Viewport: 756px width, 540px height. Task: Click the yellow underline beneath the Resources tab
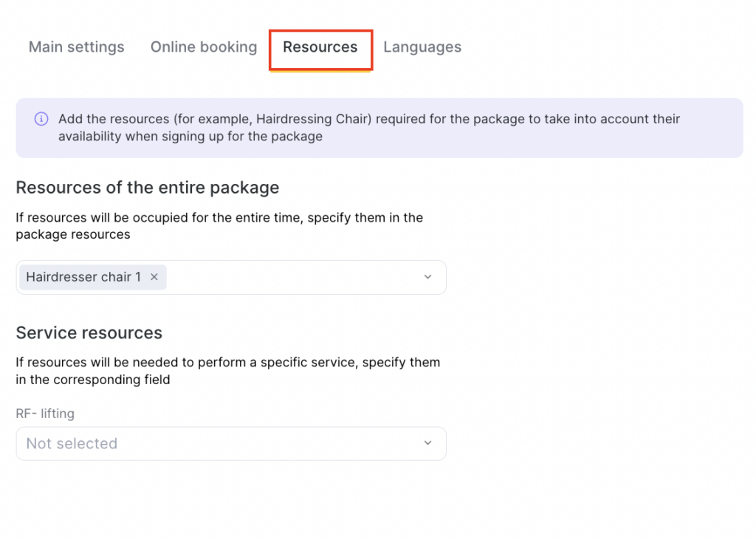pyautogui.click(x=320, y=71)
